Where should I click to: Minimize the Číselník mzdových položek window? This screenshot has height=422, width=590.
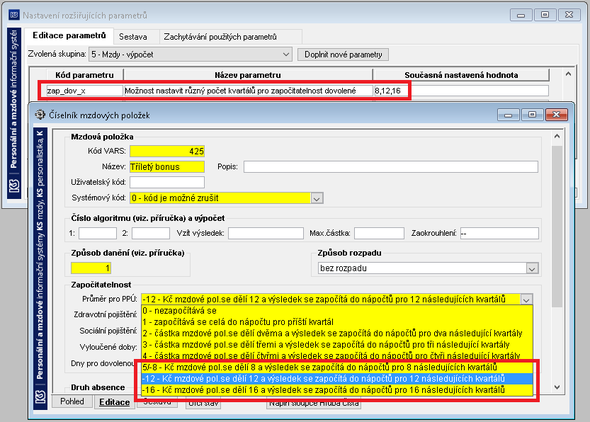coord(508,115)
